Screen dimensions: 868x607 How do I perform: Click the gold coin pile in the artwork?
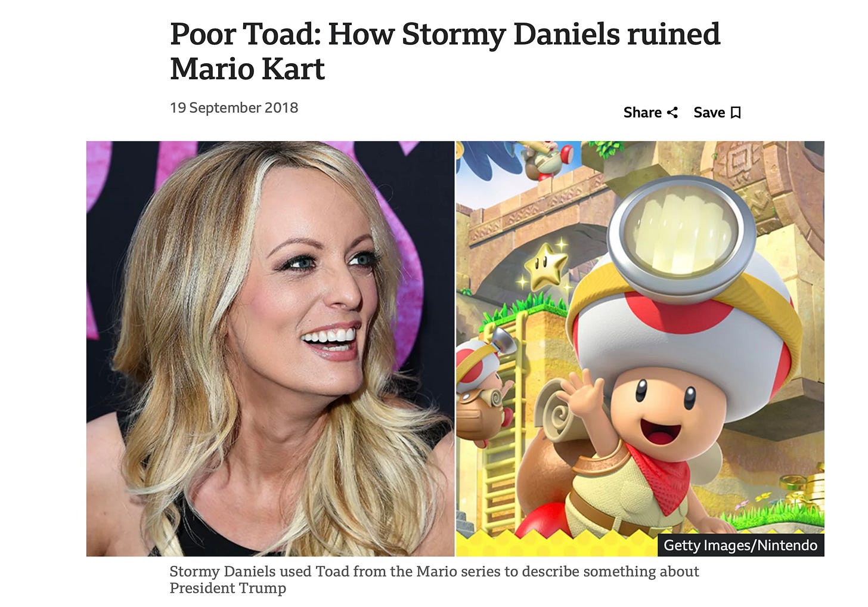pos(806,489)
